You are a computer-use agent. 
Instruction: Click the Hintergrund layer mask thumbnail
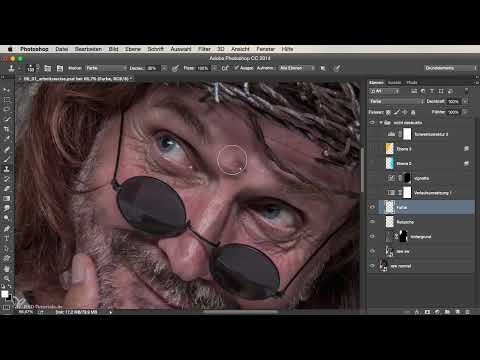(x=403, y=236)
